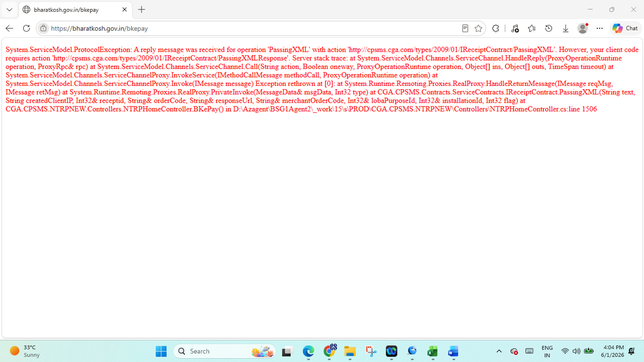
Task: Open the Favorites list icon
Action: [531, 28]
